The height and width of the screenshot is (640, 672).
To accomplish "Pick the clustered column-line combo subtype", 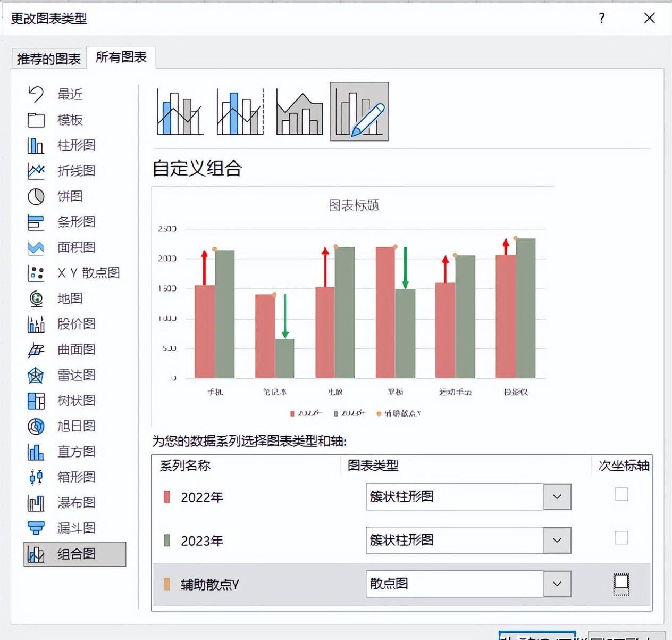I will point(180,112).
